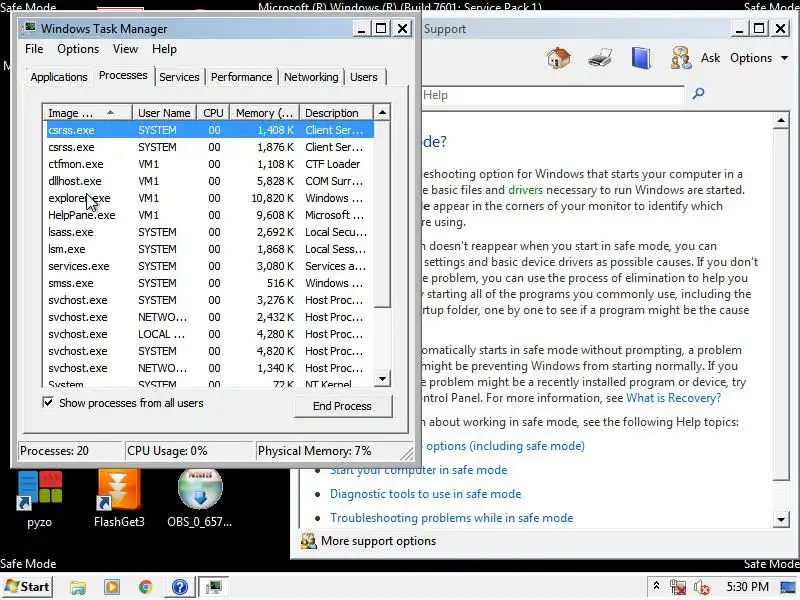Open the OBS_0_657 installer desktop icon

point(199,499)
